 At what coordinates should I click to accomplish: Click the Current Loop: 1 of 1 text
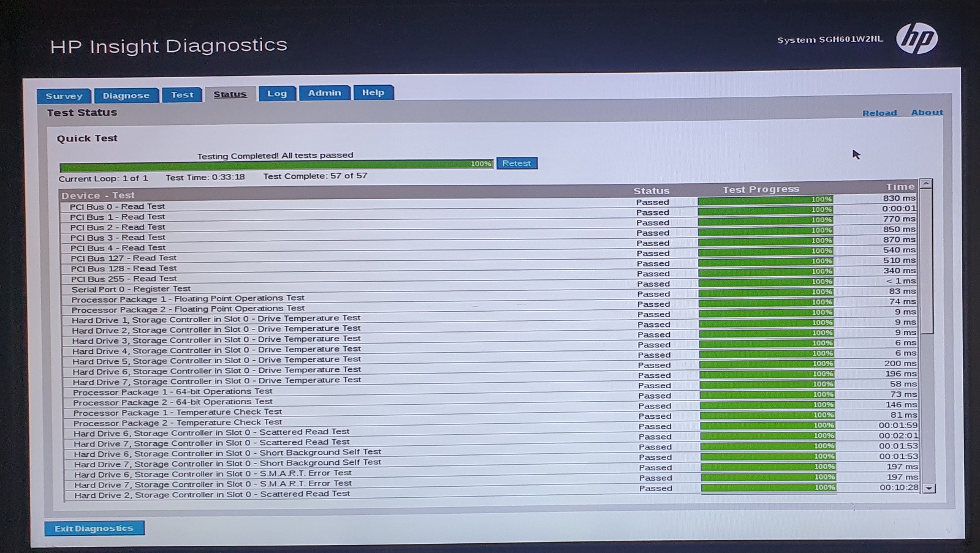[103, 178]
